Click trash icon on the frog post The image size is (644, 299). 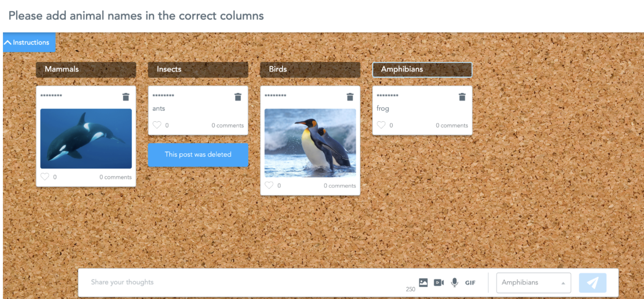[462, 97]
